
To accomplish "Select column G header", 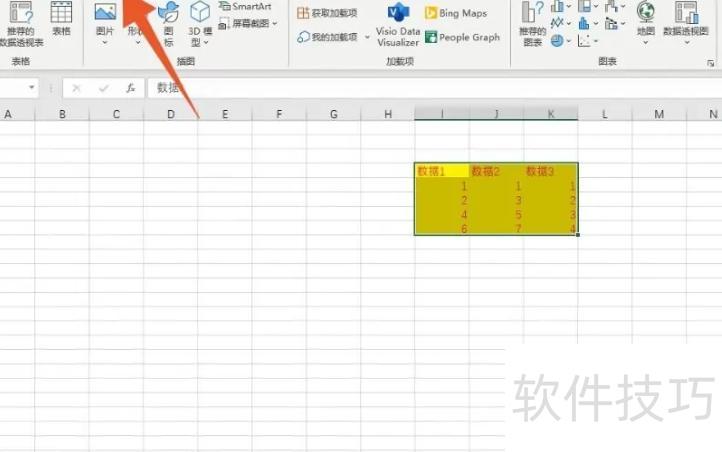I will tap(333, 114).
